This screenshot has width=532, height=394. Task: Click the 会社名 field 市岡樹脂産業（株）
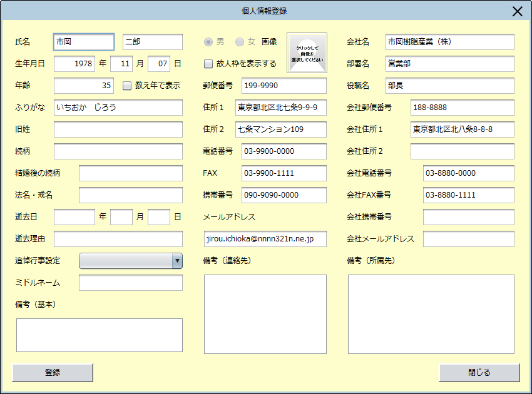click(x=450, y=42)
